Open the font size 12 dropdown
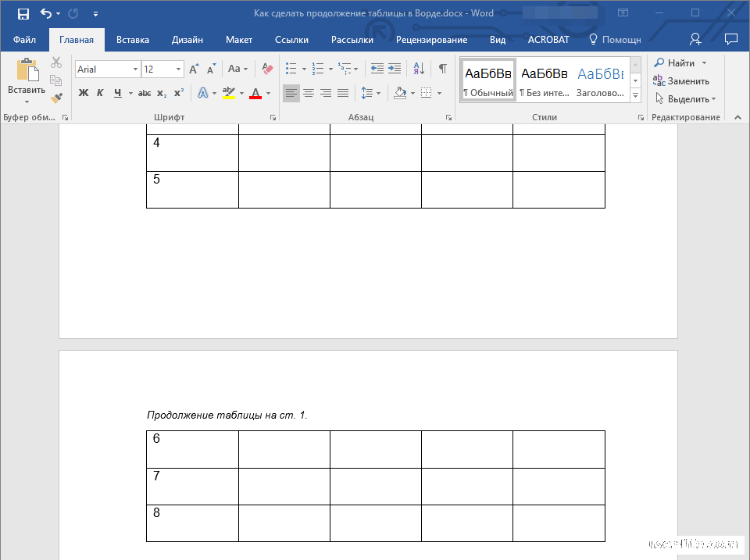Viewport: 750px width, 560px height. tap(178, 70)
